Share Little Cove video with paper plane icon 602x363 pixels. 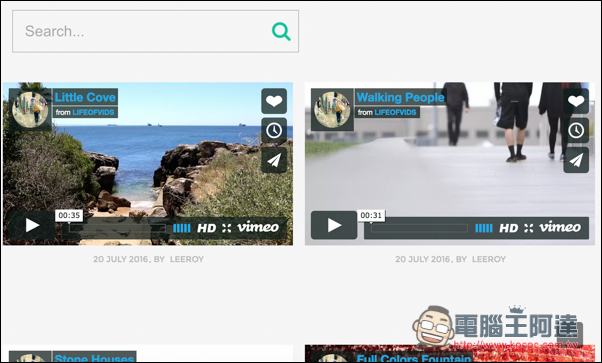[274, 160]
